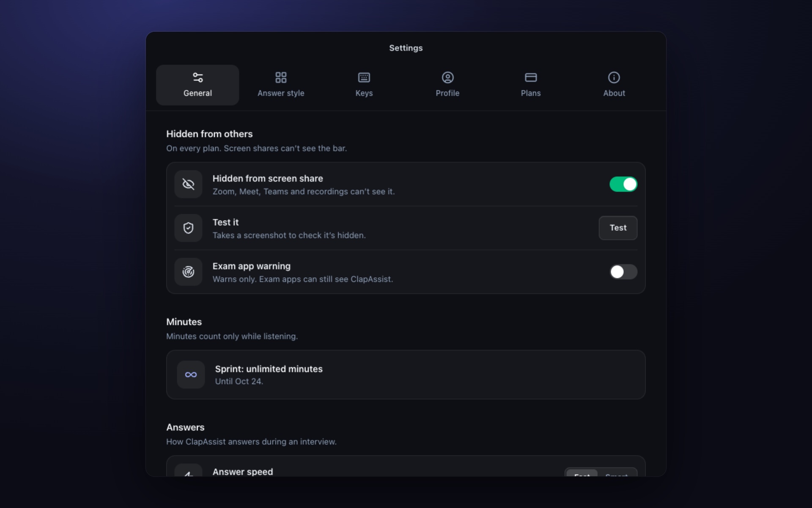Click the 'Settings' window title
Viewport: 812px width, 508px height.
click(406, 48)
